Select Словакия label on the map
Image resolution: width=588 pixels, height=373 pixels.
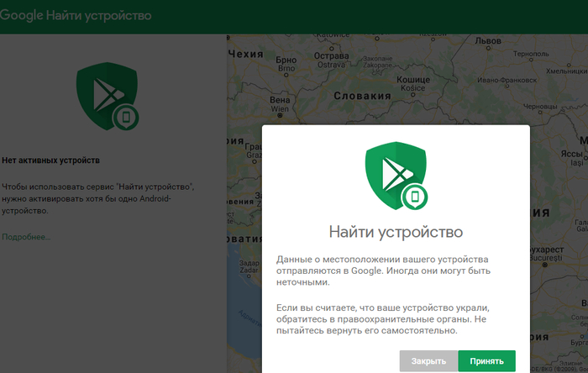[x=363, y=96]
